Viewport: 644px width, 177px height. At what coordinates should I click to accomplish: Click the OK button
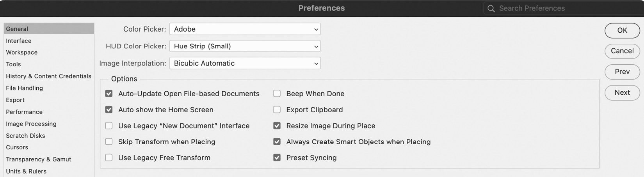tap(622, 30)
